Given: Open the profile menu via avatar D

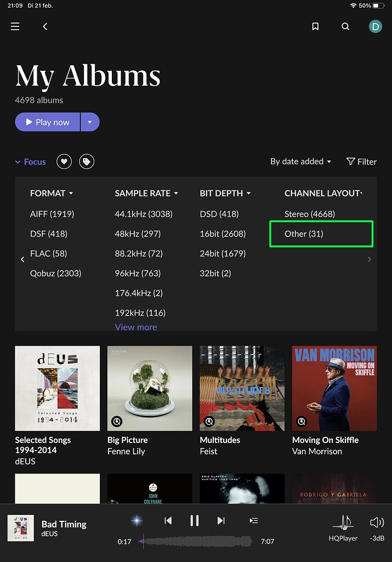Looking at the screenshot, I should coord(376,26).
